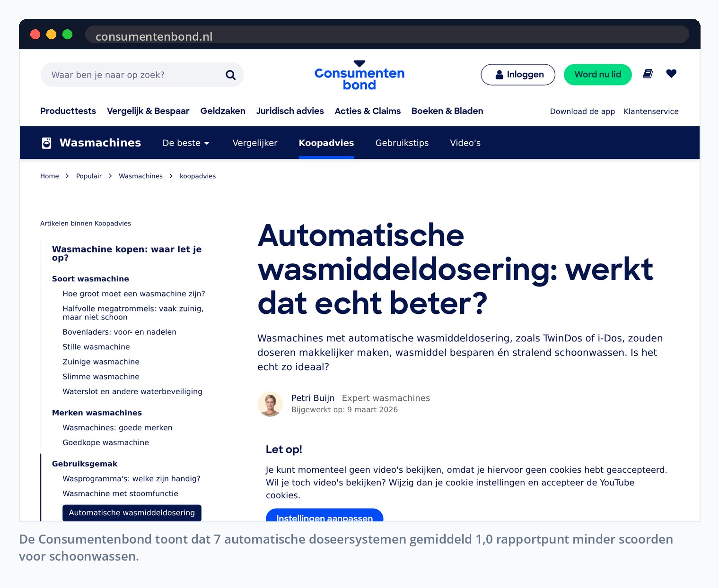The height and width of the screenshot is (588, 719).
Task: Open the Gebruiksgemak section
Action: (85, 464)
